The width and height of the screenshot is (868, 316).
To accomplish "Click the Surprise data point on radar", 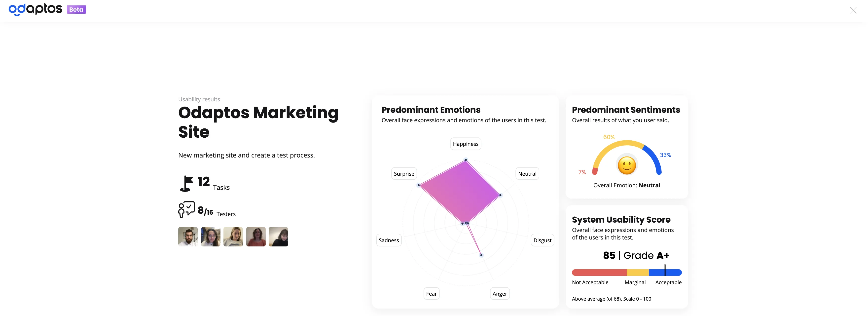I will (x=419, y=185).
